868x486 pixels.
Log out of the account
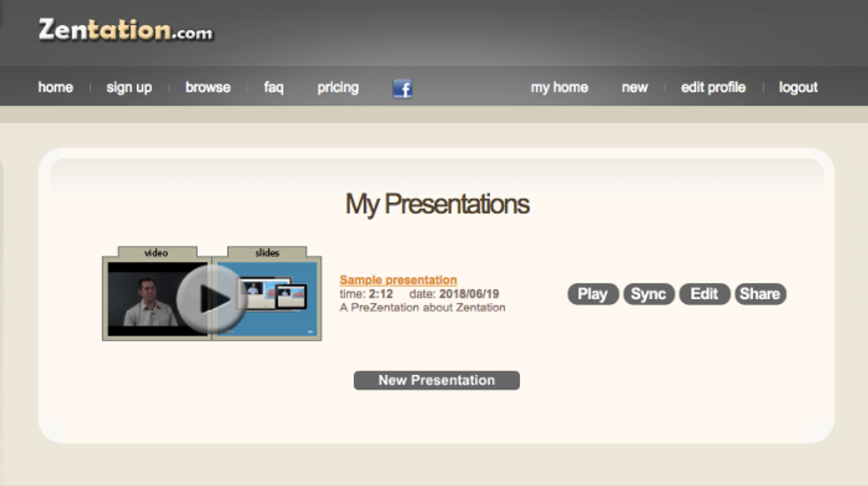(798, 87)
